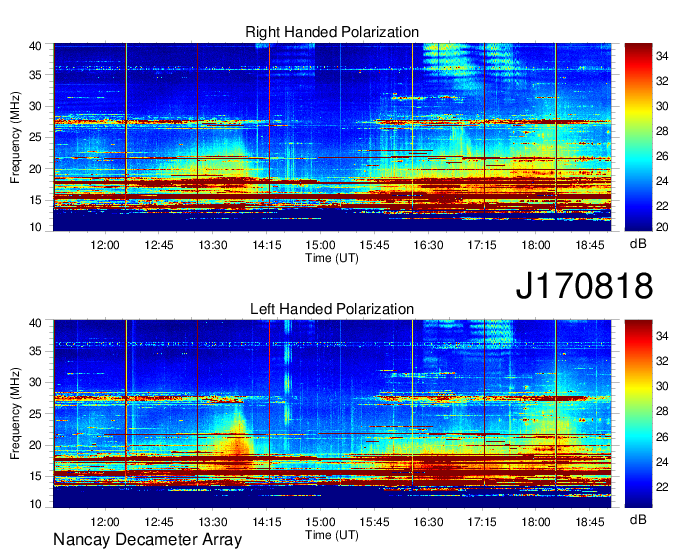Screen dimensions: 680x552
Task: Click the 'Nancay Decameter Array' caption
Action: [x=147, y=539]
